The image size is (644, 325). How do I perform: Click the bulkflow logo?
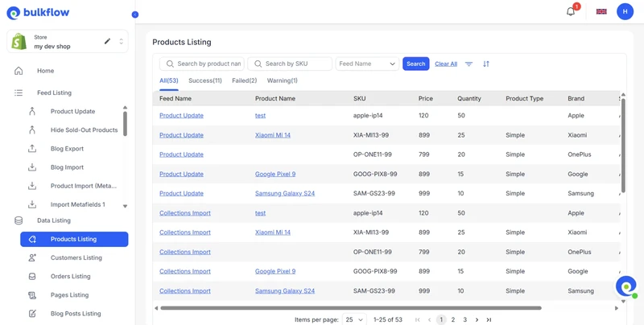tap(38, 13)
